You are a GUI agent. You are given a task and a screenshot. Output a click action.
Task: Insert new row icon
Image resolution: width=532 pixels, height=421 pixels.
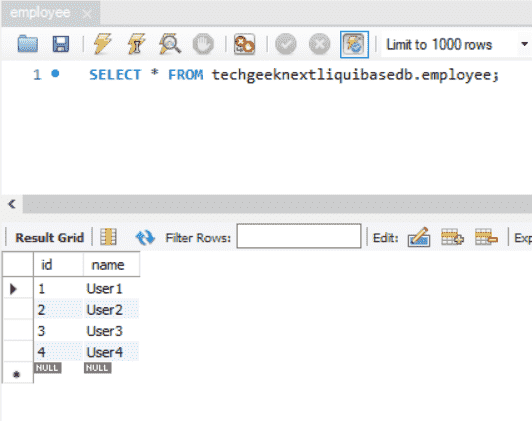(x=452, y=237)
